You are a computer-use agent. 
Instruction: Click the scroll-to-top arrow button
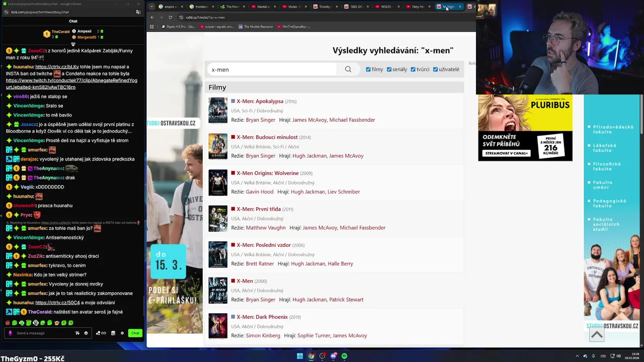pos(597,335)
